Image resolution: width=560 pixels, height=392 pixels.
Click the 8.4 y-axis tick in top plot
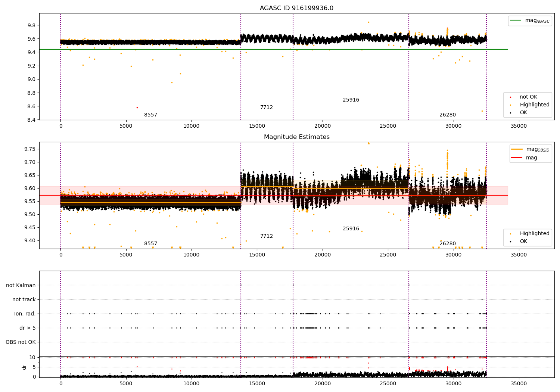(31, 120)
